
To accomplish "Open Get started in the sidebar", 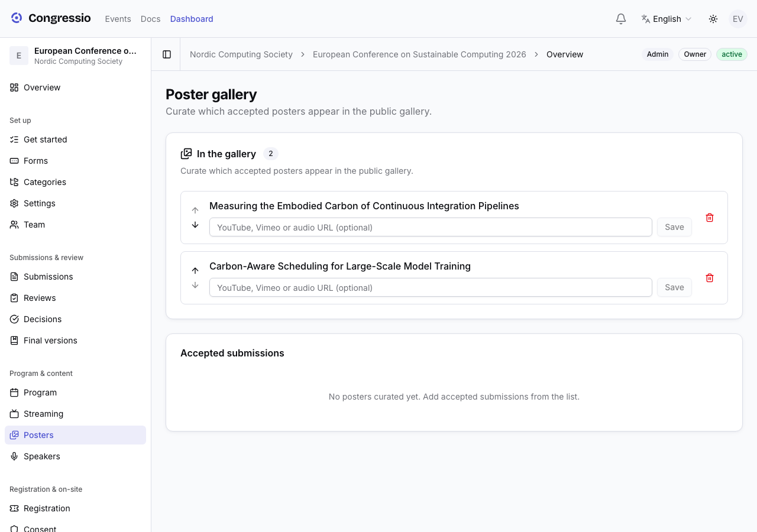I will pos(75,140).
